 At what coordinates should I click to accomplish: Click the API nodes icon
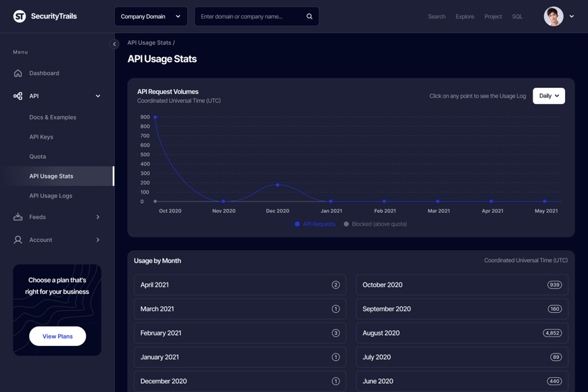(x=18, y=96)
